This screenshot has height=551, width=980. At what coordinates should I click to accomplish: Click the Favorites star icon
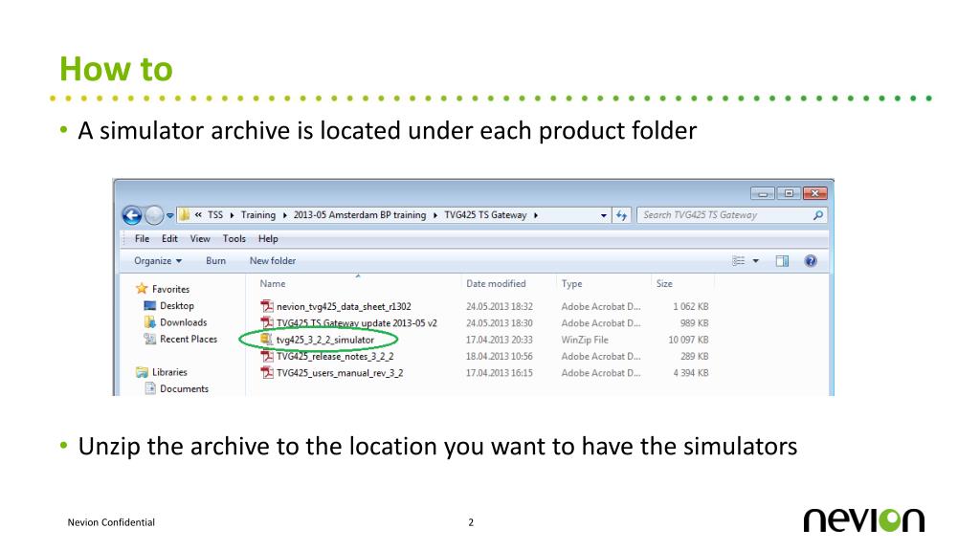click(142, 289)
